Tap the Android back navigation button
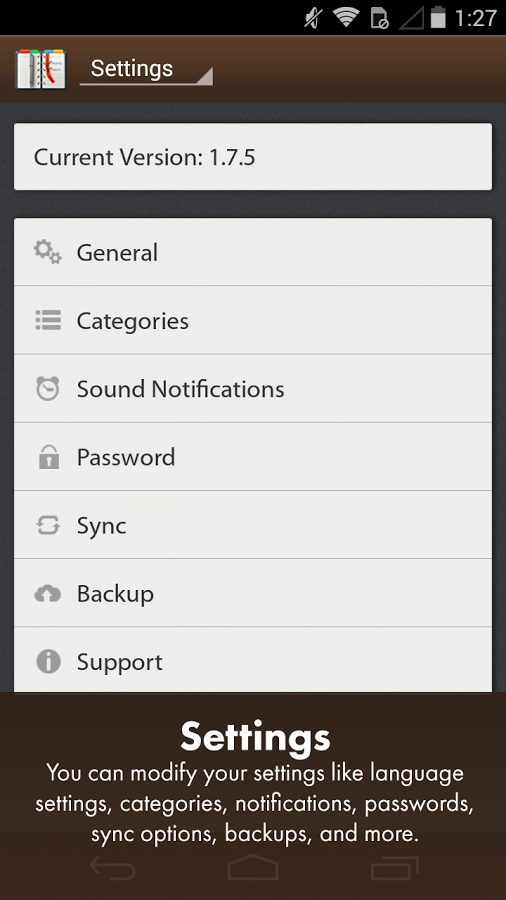This screenshot has height=900, width=506. tap(112, 868)
